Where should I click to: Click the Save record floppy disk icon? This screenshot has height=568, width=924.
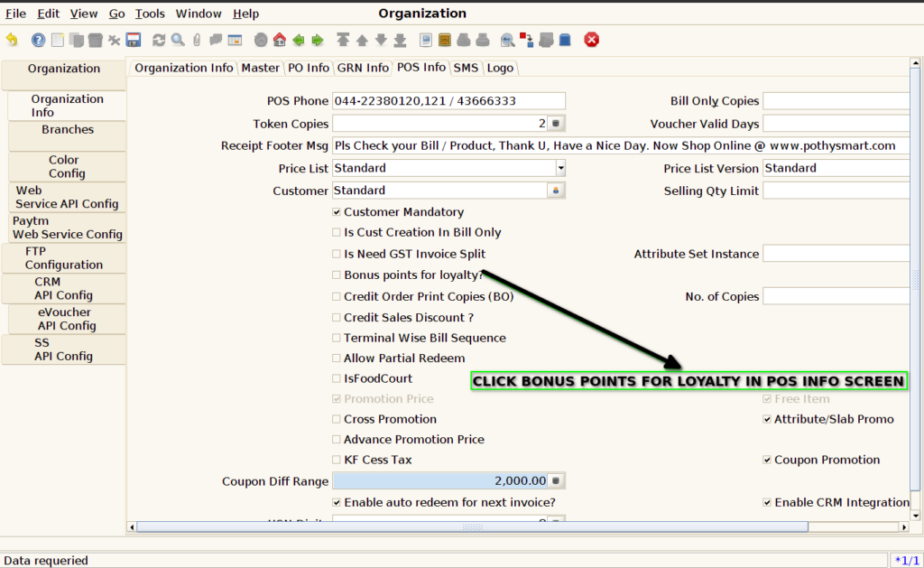134,40
